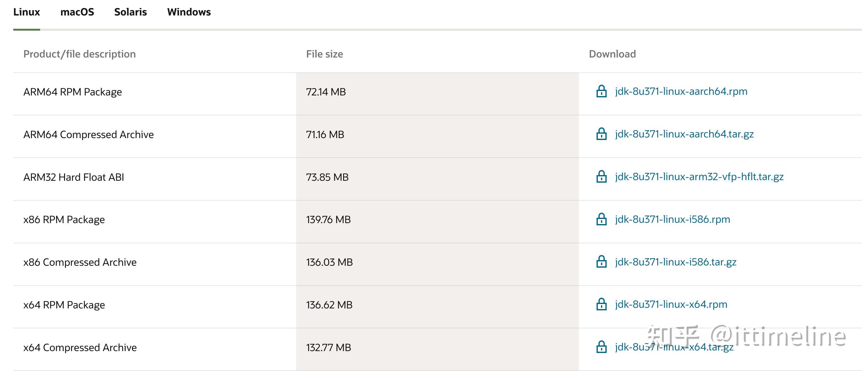868x371 pixels.
Task: Click lock icon beside jdk-8u371-linux-x64.tar.gz
Action: (x=601, y=347)
